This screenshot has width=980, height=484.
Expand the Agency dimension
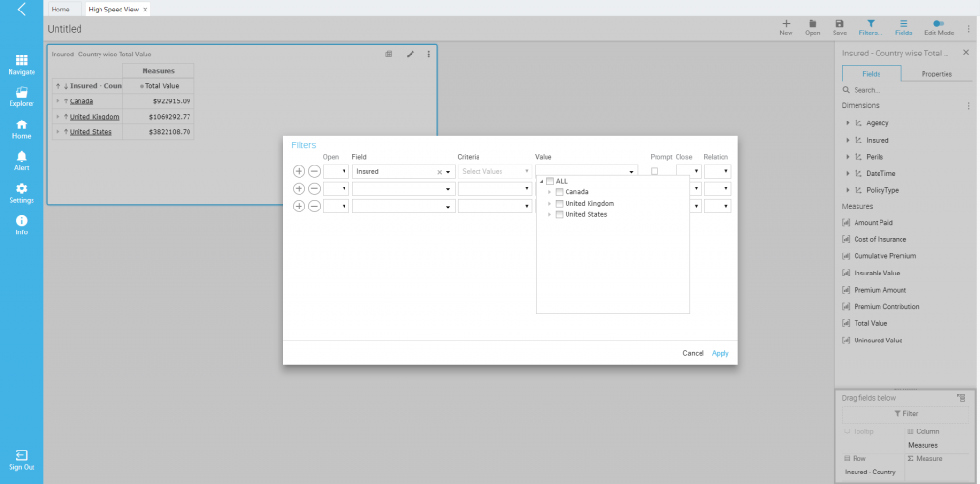(x=848, y=123)
